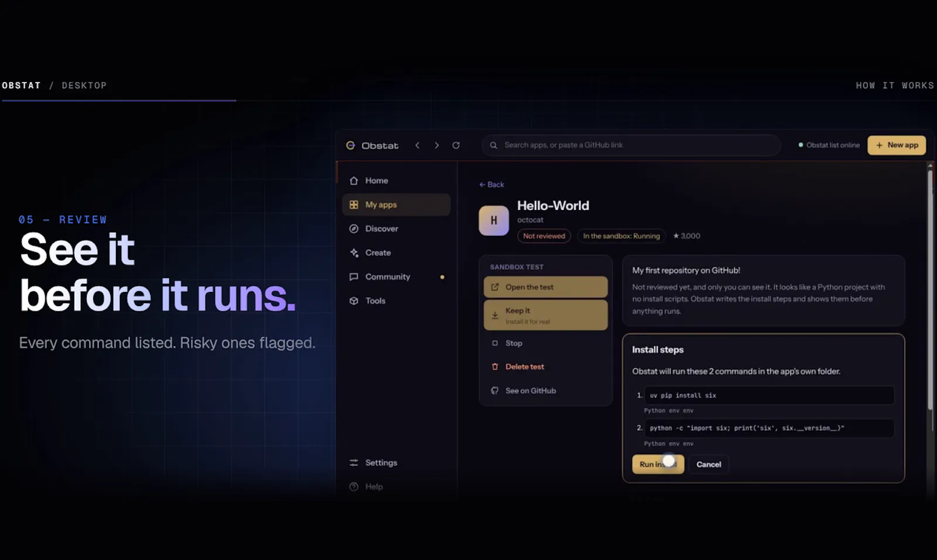Click Keep it install for real
937x560 pixels.
click(546, 315)
